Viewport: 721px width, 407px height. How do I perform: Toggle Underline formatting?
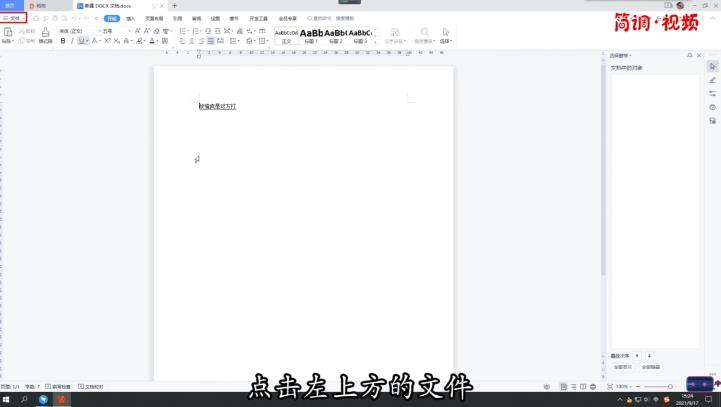point(82,42)
